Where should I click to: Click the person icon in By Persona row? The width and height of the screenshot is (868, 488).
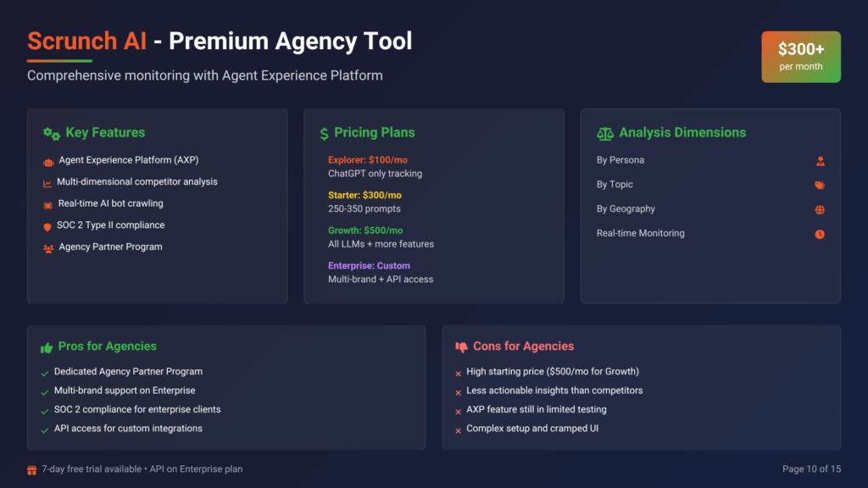click(x=820, y=161)
